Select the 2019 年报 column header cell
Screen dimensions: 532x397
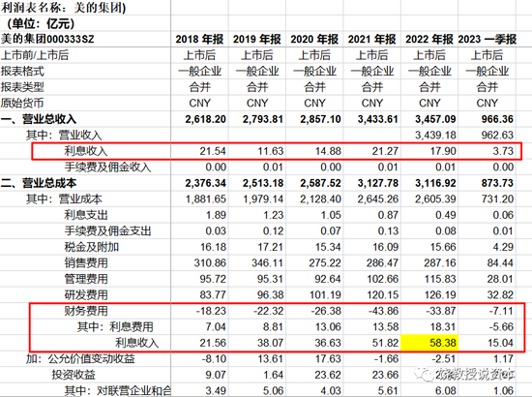[x=257, y=40]
